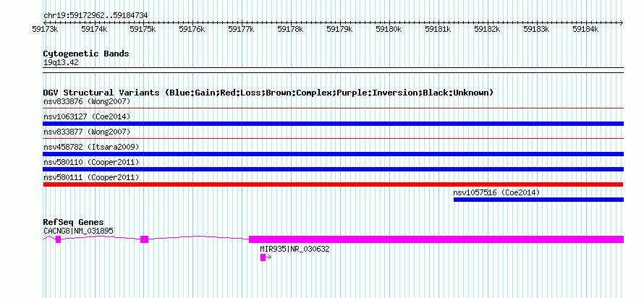Click the 59181k ruler tick label
644x298 pixels.
(x=438, y=29)
